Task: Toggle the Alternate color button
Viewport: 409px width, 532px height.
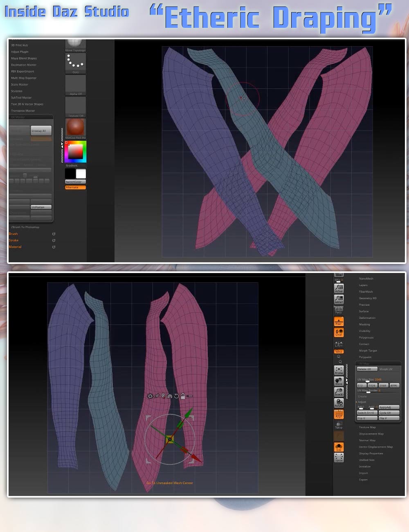Action: click(x=75, y=187)
